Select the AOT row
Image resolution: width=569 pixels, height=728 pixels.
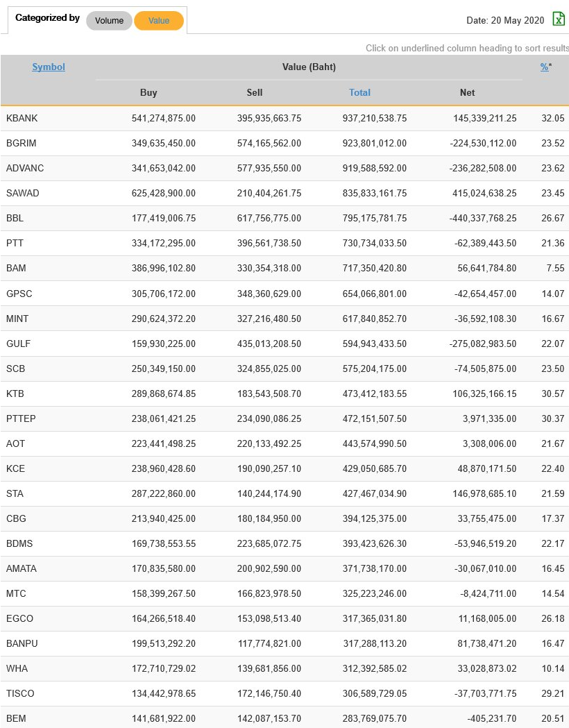click(15, 443)
